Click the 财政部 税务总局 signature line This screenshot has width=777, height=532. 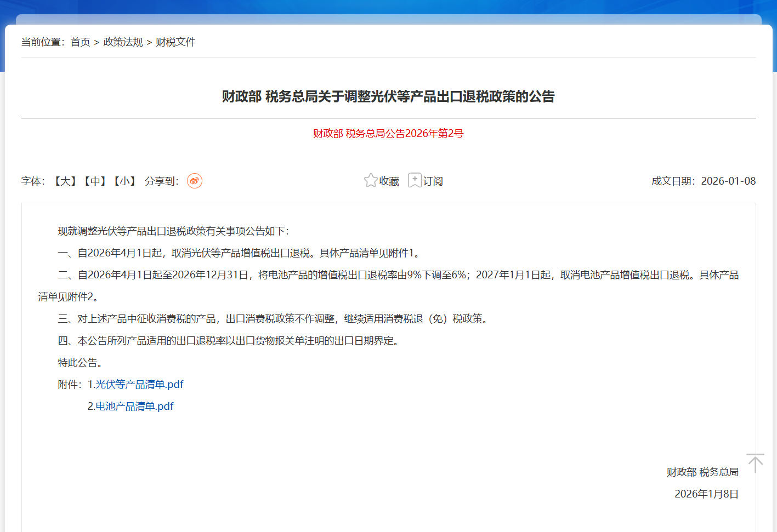click(702, 472)
